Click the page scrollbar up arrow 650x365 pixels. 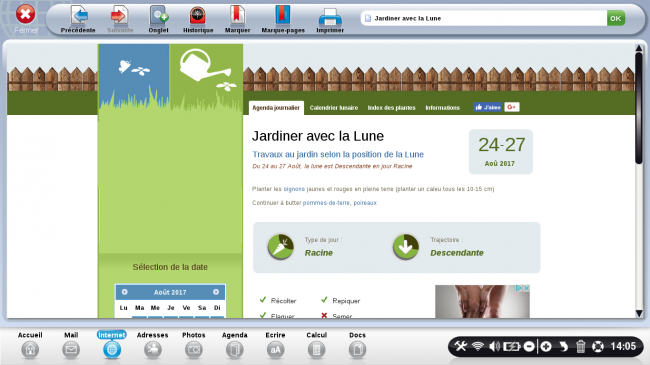pos(639,48)
